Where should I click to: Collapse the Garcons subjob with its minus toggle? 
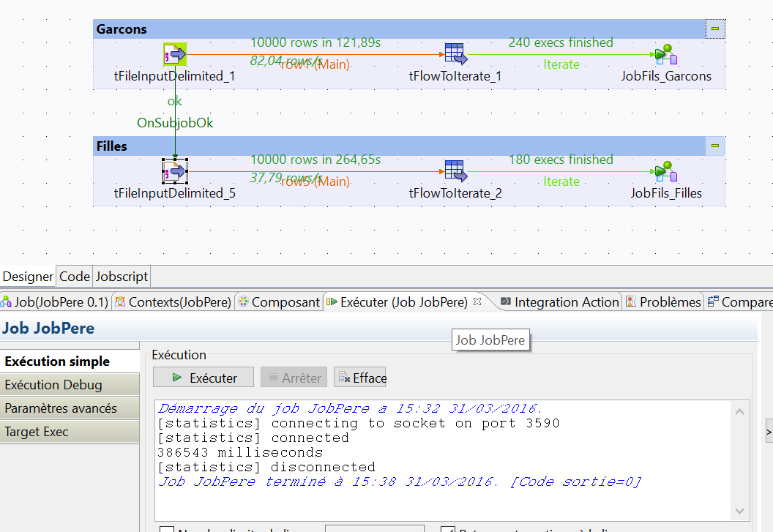coord(714,28)
